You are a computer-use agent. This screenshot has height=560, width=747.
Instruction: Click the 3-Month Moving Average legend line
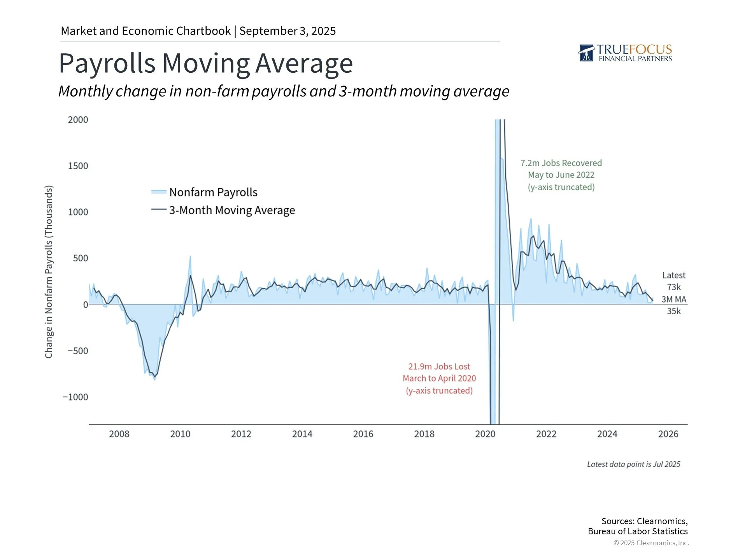[158, 210]
